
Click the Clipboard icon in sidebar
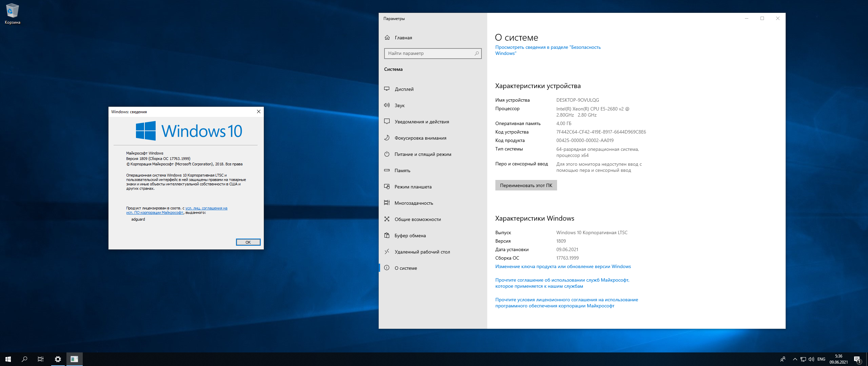click(x=387, y=235)
